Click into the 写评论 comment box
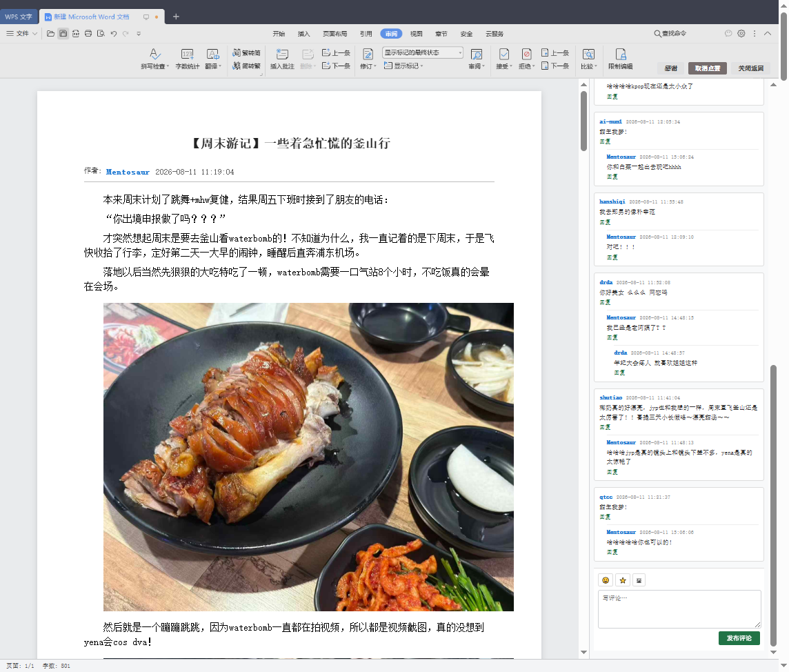 coord(679,609)
